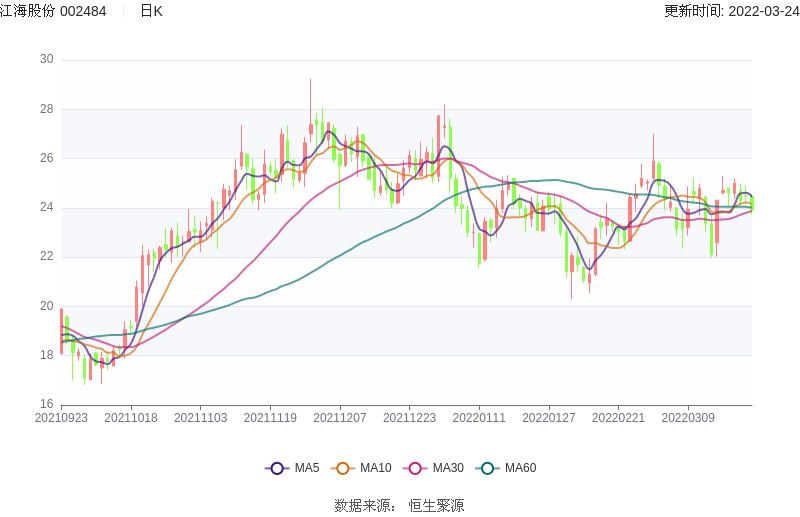Click the 江海股份 002484 stock title

click(x=53, y=11)
